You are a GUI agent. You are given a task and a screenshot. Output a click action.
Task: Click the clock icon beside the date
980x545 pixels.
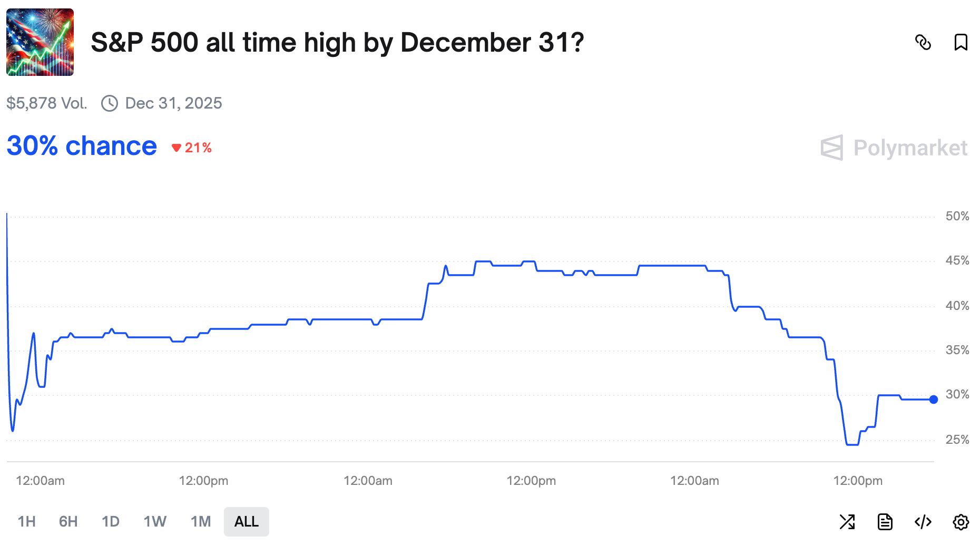(110, 103)
